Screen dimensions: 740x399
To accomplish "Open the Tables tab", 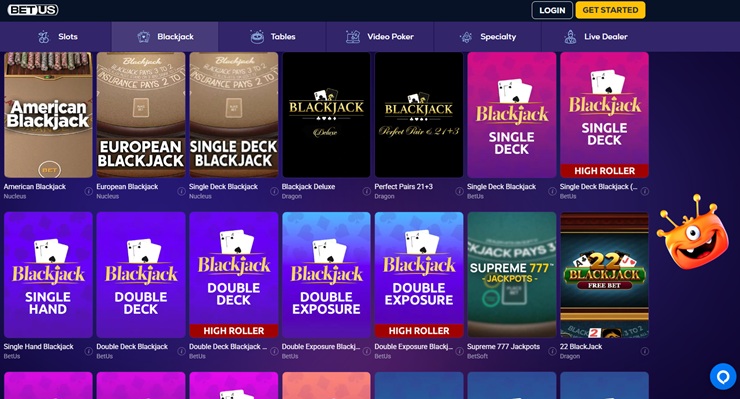I will (x=272, y=36).
